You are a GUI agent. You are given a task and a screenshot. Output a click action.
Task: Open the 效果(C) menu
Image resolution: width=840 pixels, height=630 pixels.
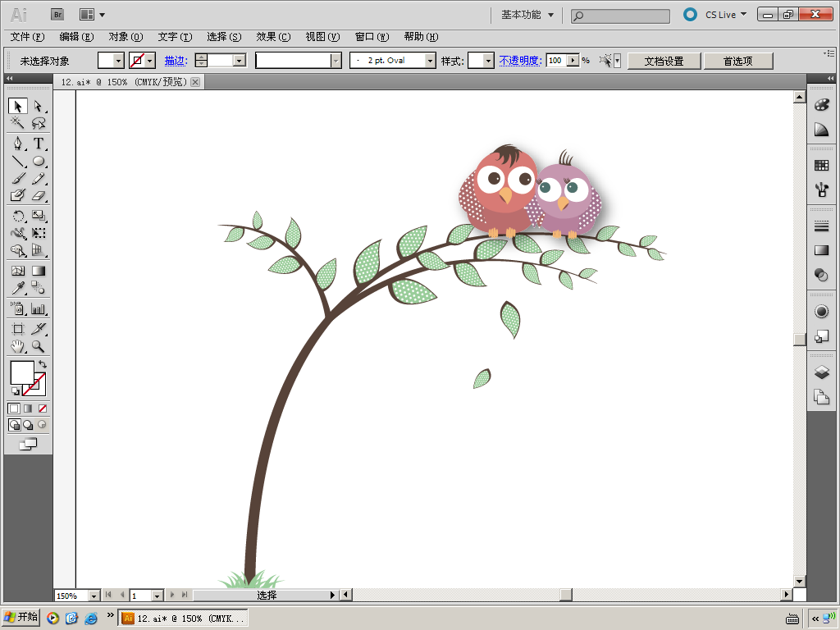coord(273,37)
